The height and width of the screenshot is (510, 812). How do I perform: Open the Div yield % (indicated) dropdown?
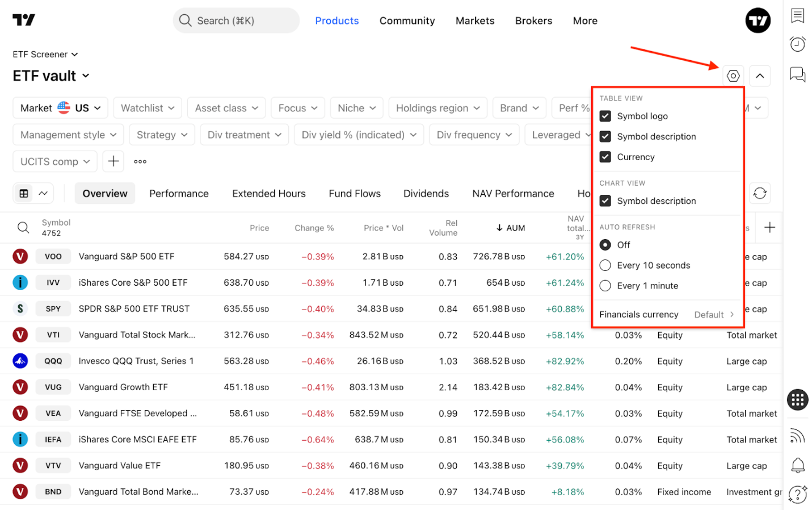pos(359,135)
